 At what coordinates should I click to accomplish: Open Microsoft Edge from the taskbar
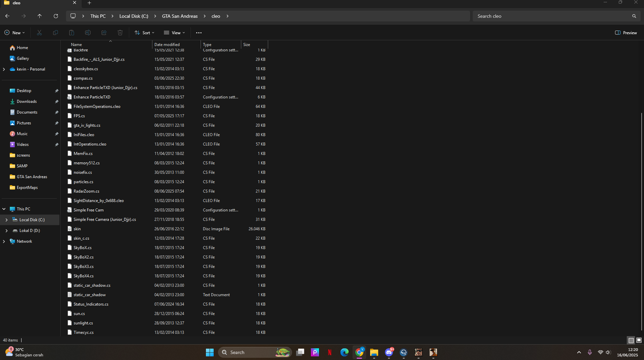click(x=344, y=352)
